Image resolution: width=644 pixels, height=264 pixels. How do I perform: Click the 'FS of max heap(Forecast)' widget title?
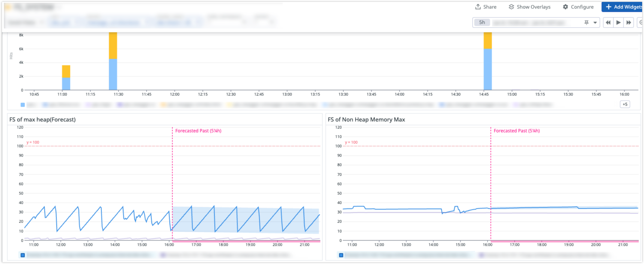(x=42, y=120)
